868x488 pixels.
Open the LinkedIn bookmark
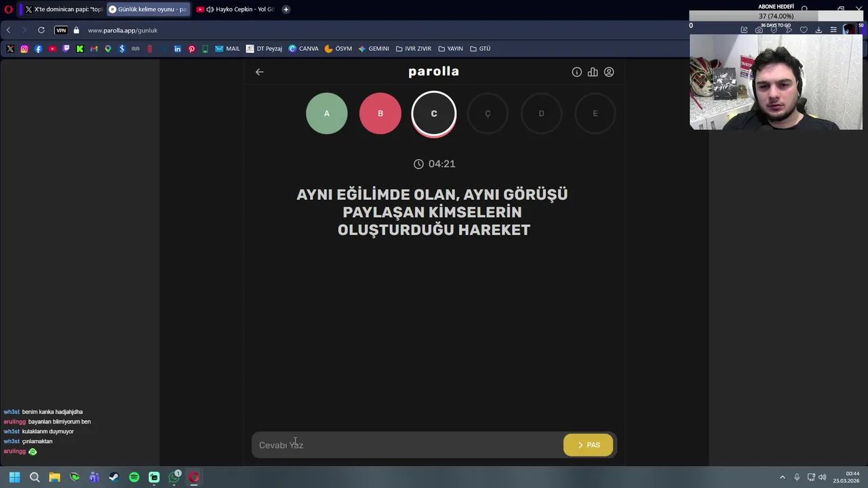tap(178, 49)
